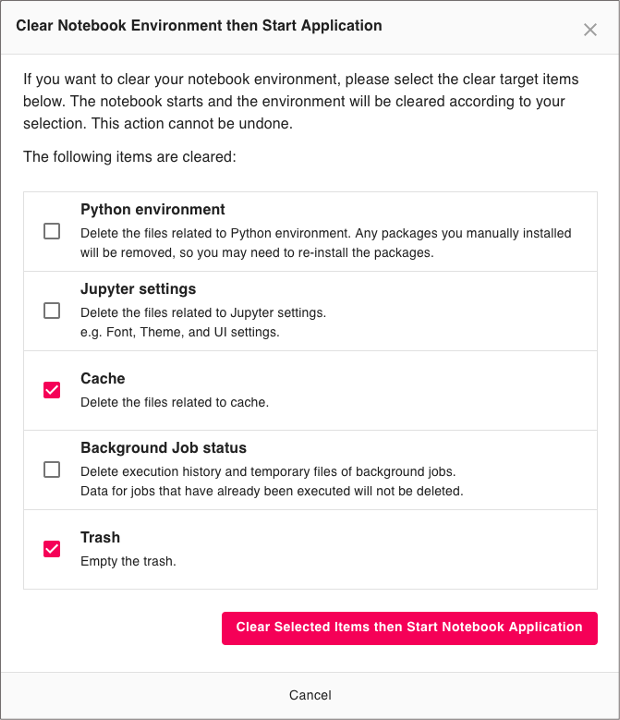Click "The following items are cleared:" text
Screen dimensions: 620x720
pos(129,157)
